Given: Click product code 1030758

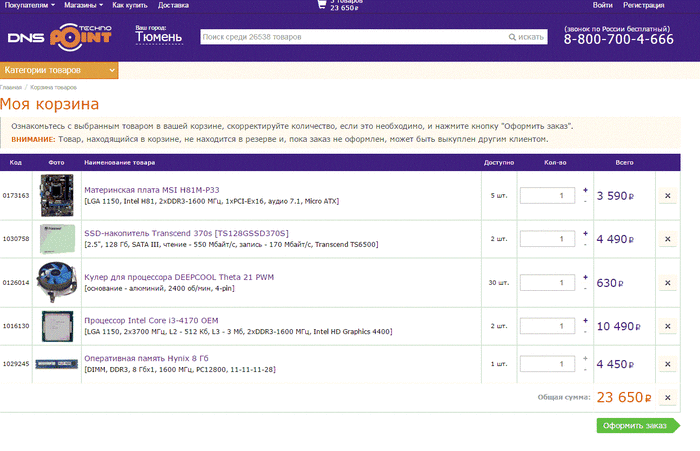Looking at the screenshot, I should pyautogui.click(x=16, y=239).
